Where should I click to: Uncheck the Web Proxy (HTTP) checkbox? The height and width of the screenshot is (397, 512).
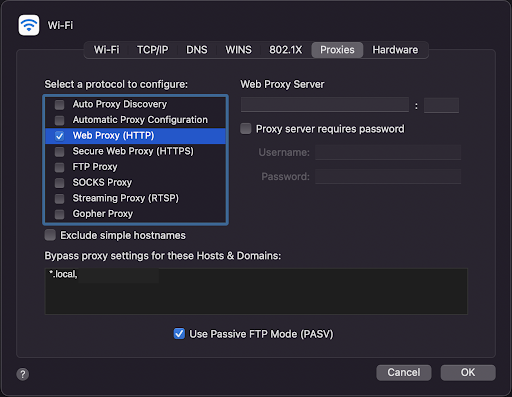click(60, 136)
